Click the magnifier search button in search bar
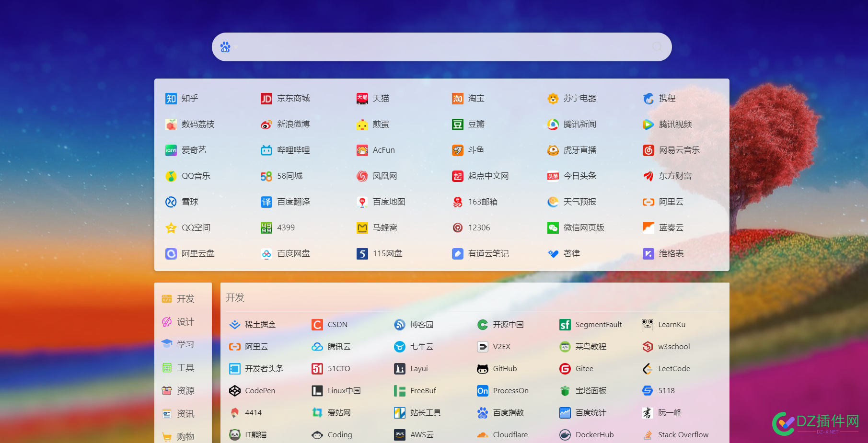Viewport: 868px width, 443px height. pyautogui.click(x=658, y=47)
